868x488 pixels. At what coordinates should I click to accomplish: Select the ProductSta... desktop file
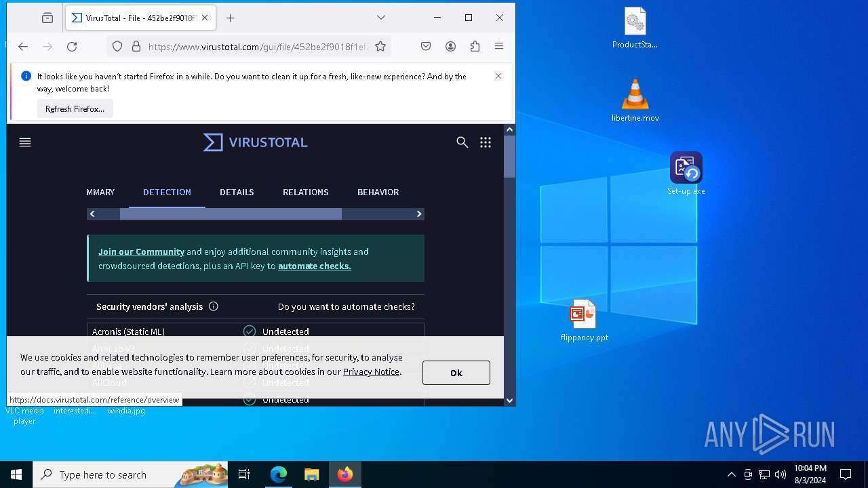(x=635, y=28)
